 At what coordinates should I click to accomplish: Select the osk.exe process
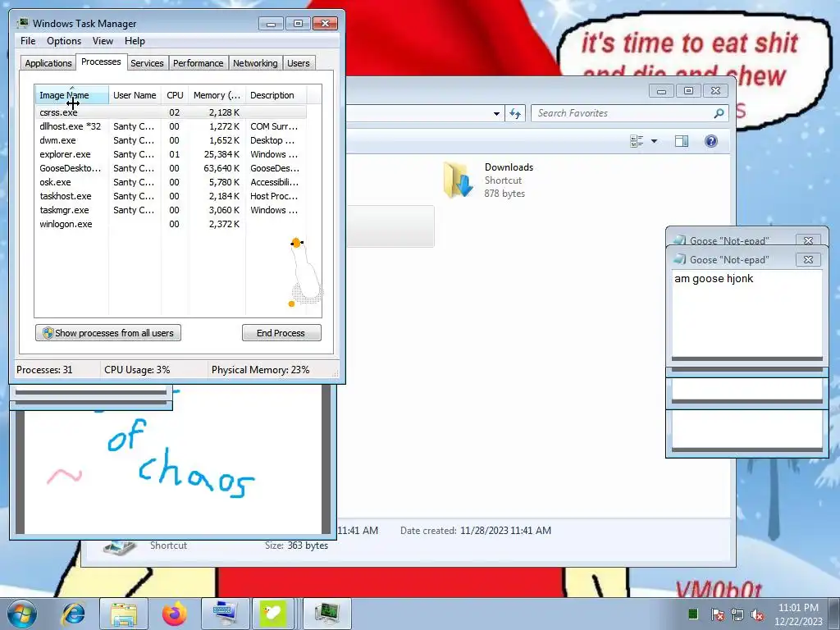[x=171, y=182]
